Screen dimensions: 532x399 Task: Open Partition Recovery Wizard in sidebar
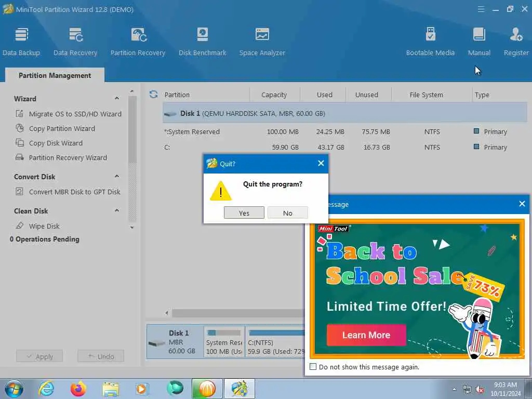[68, 158]
